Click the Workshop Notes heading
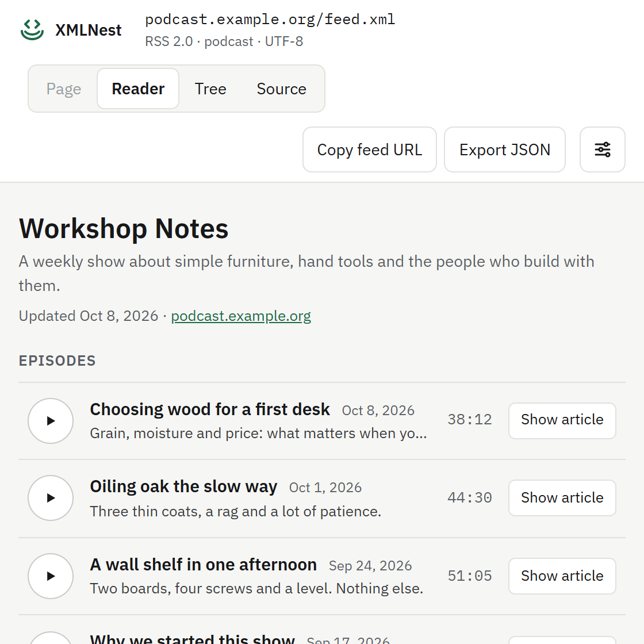This screenshot has height=644, width=644. click(124, 228)
